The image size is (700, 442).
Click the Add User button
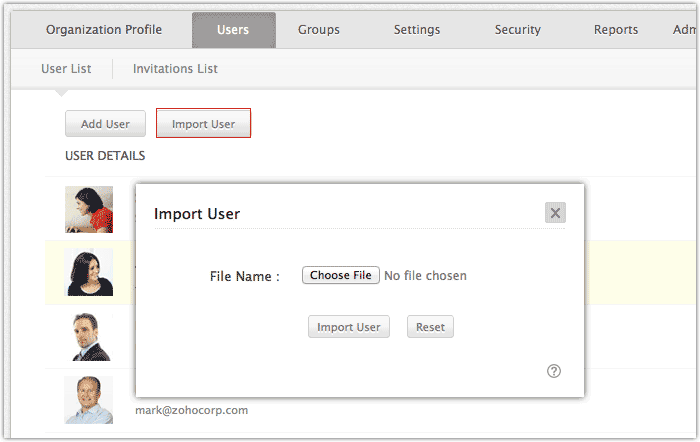tap(105, 124)
